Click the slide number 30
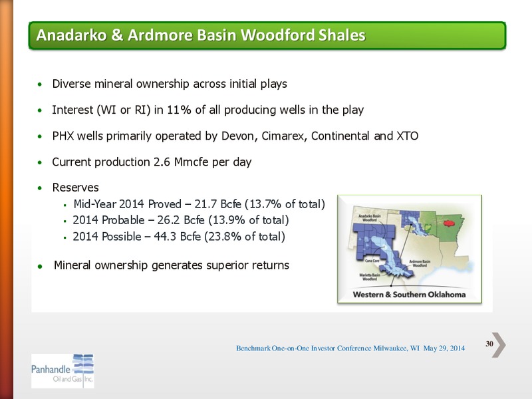Viewport: 532px width, 399px height. pos(489,344)
